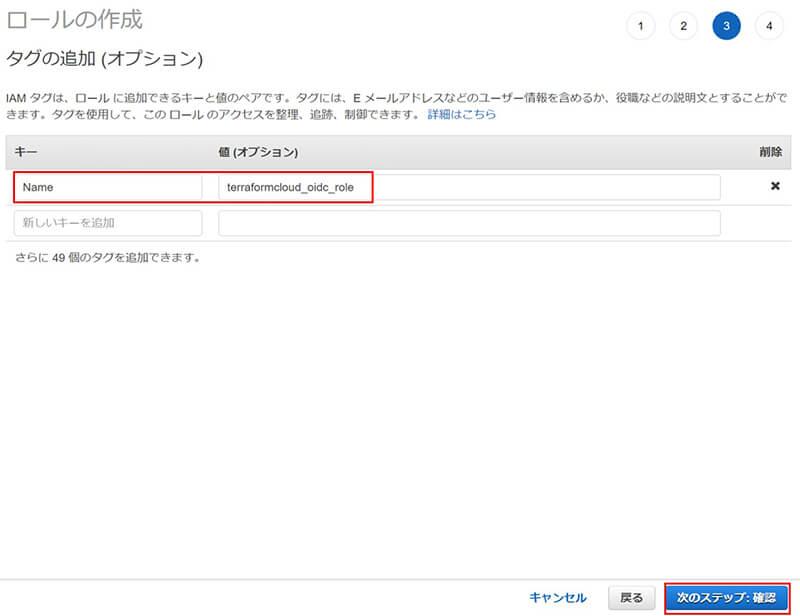The height and width of the screenshot is (616, 800).
Task: Select the キー column header
Action: pyautogui.click(x=26, y=152)
